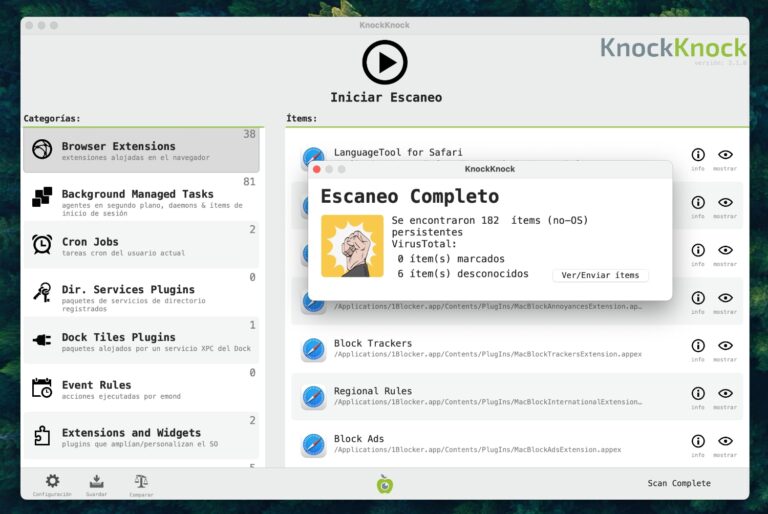Open the Cron Jobs category

click(140, 245)
